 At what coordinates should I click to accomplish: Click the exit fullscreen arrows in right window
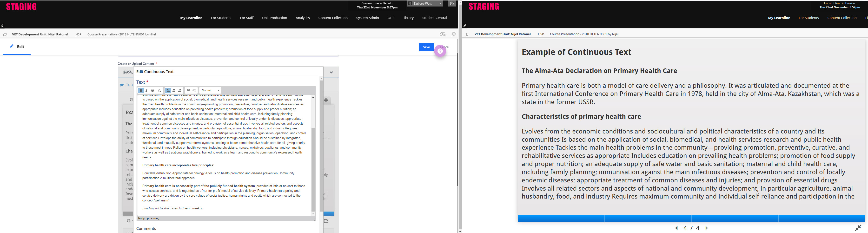(858, 228)
